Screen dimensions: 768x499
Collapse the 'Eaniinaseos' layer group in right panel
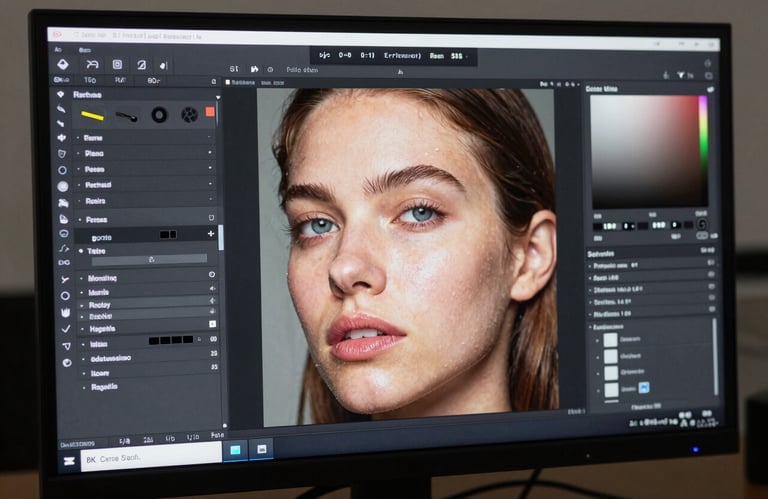click(x=590, y=327)
